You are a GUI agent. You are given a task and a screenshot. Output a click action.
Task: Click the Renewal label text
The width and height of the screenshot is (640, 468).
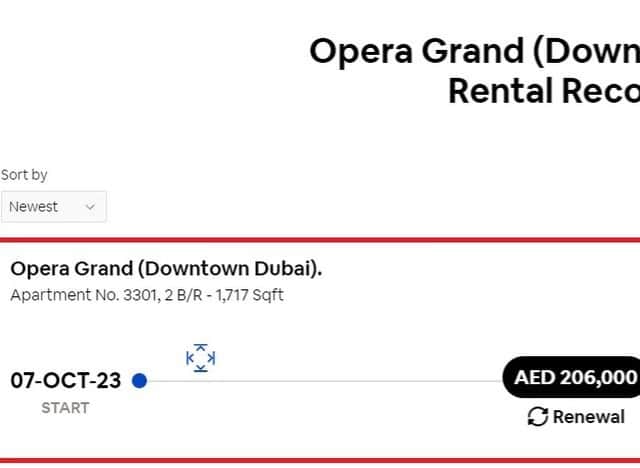[589, 417]
